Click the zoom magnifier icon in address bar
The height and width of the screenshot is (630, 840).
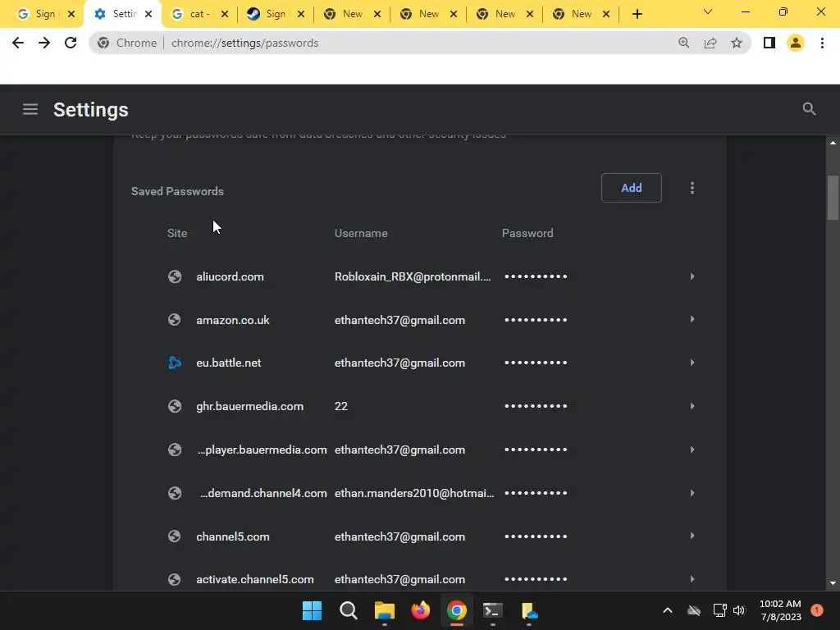click(683, 43)
